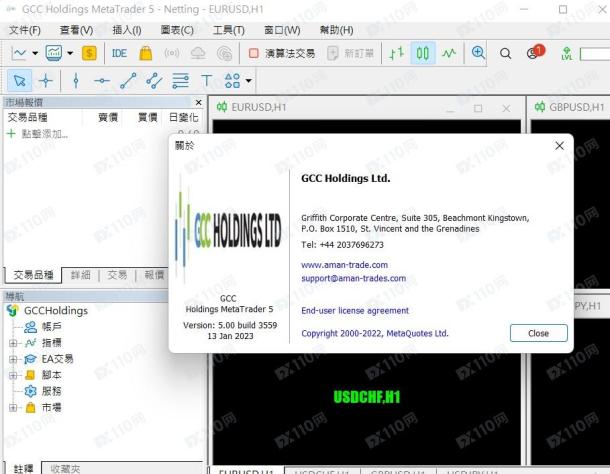Expand the chart template dropdown arrow
Image resolution: width=610 pixels, height=474 pixels.
click(70, 53)
